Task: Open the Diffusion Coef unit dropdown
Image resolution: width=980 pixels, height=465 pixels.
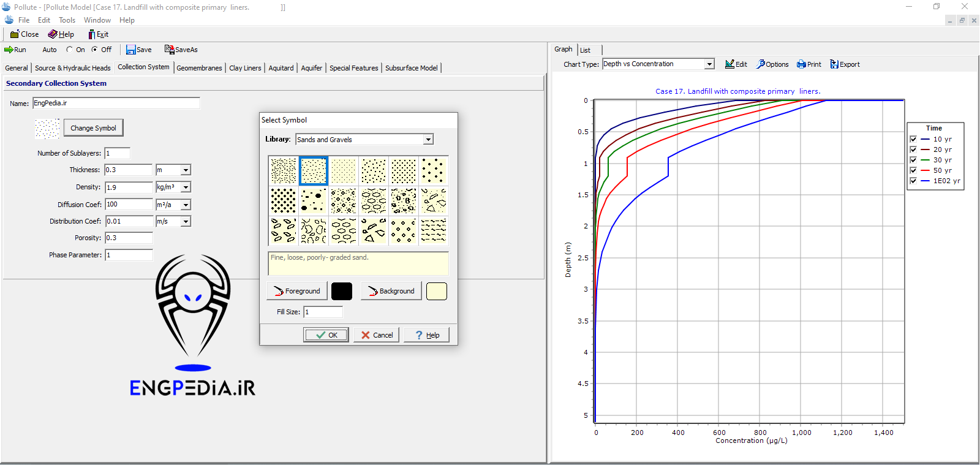Action: click(x=186, y=205)
